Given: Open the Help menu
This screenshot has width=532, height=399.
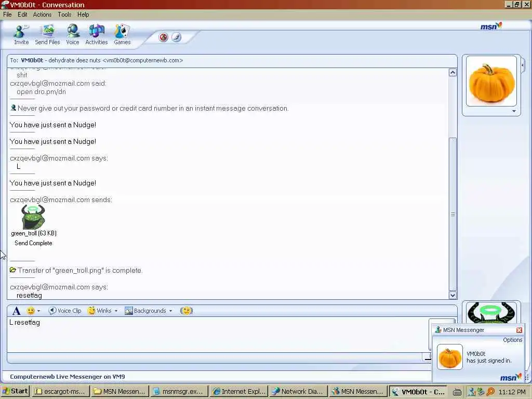Looking at the screenshot, I should tap(83, 15).
